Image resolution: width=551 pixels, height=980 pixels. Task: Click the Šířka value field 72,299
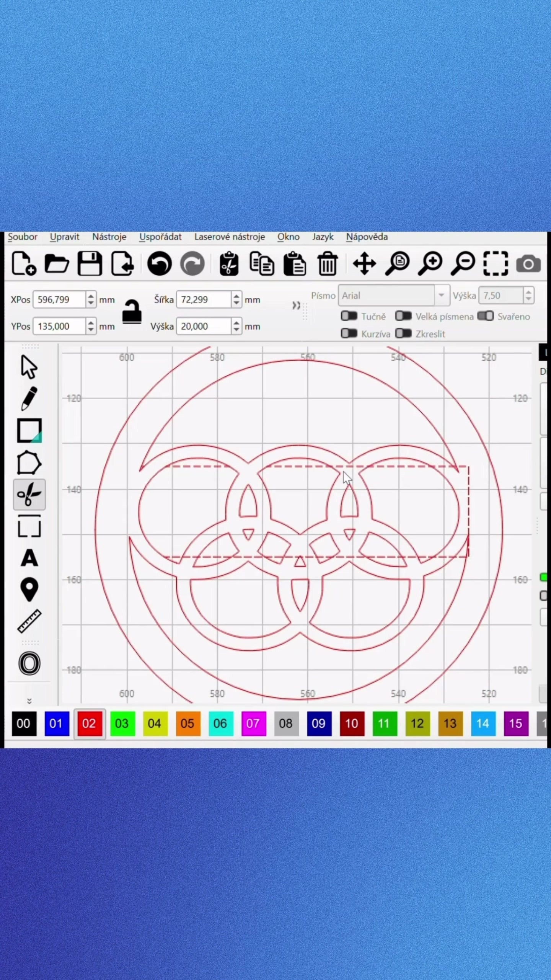pos(204,299)
